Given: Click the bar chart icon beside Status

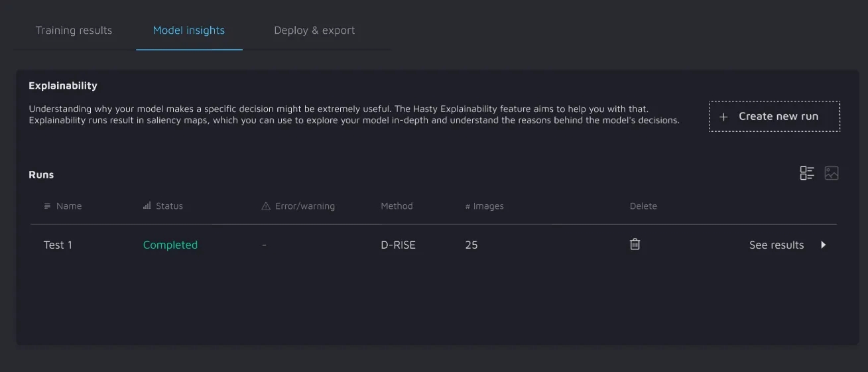Looking at the screenshot, I should [147, 206].
